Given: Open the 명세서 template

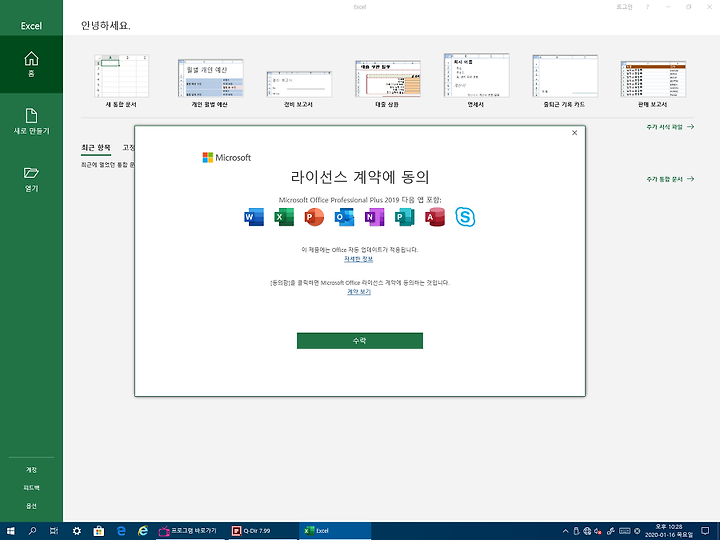Looking at the screenshot, I should (x=476, y=81).
